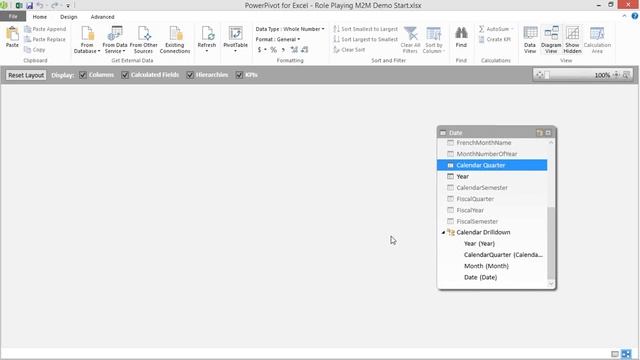Screen dimensions: 640x360
Task: Select the Advanced ribbon tab
Action: (x=102, y=17)
